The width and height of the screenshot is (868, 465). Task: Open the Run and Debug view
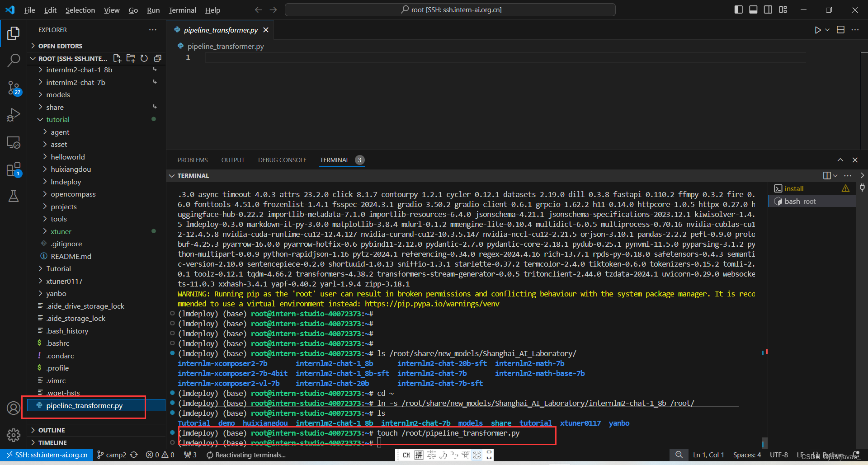pyautogui.click(x=14, y=114)
